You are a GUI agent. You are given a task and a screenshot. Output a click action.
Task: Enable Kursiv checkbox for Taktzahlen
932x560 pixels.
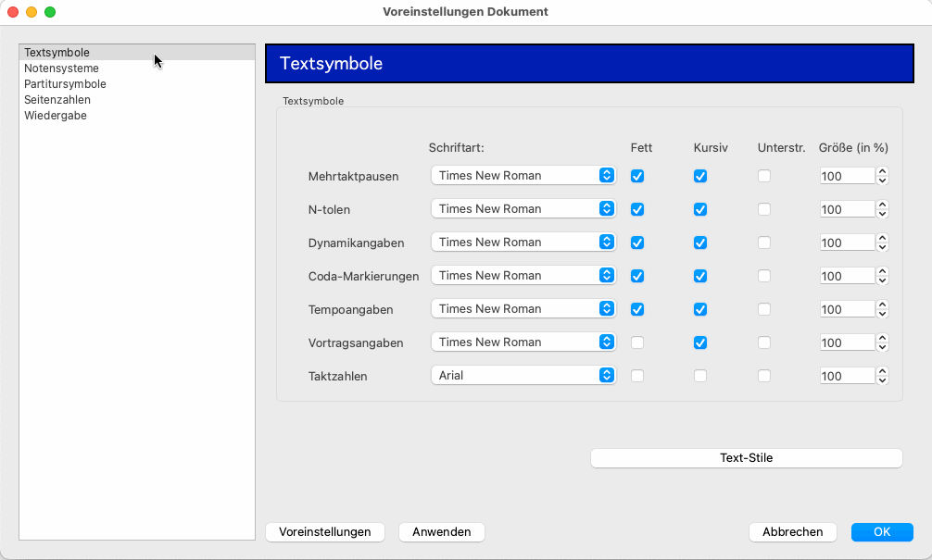tap(700, 376)
